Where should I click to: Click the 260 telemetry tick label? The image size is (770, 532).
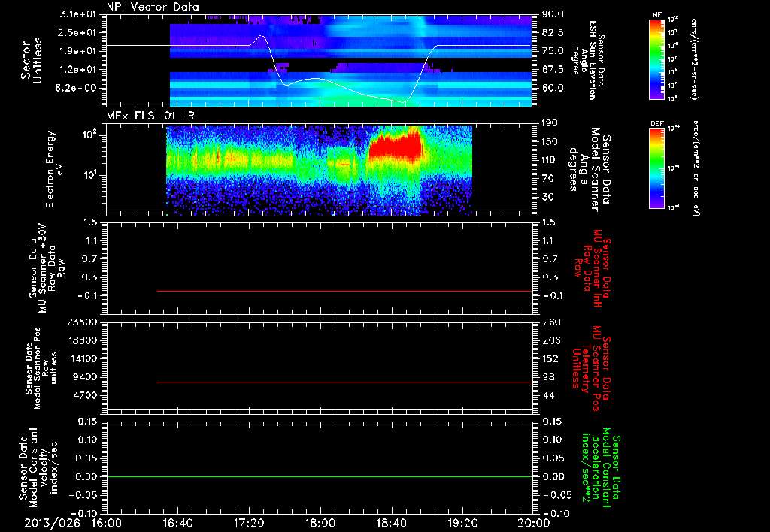550,322
